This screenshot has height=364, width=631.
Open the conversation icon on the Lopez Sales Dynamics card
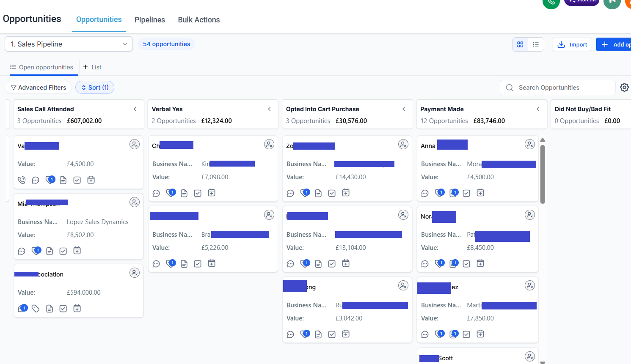(x=22, y=251)
